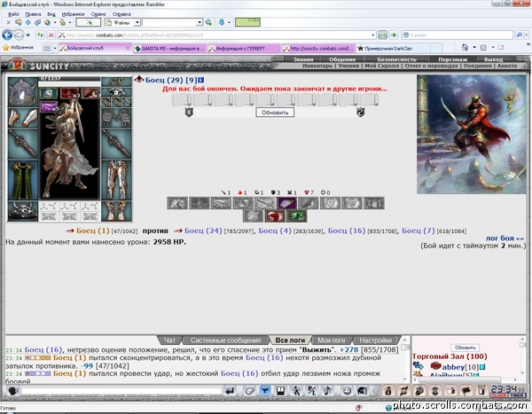This screenshot has width=532, height=414.
Task: Toggle the blue chat filter icon
Action: click(x=265, y=391)
